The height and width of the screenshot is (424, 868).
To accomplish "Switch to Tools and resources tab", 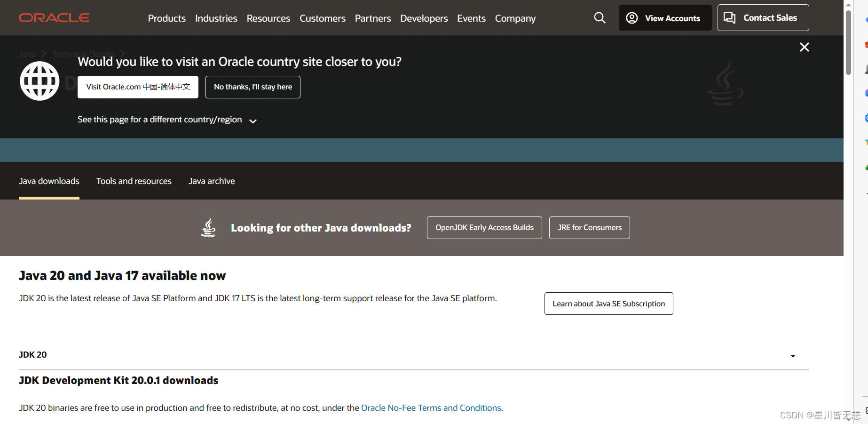I will (134, 181).
